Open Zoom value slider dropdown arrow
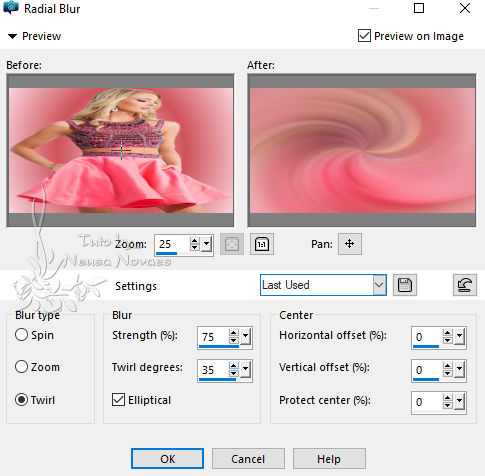The width and height of the screenshot is (485, 476). (x=207, y=244)
